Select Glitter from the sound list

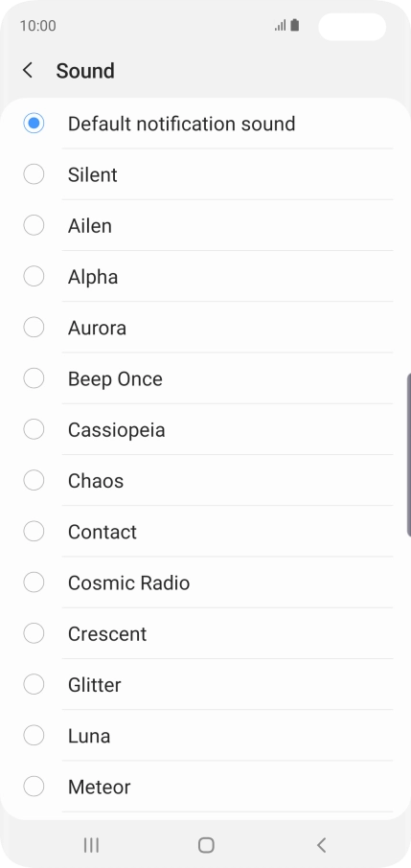205,685
